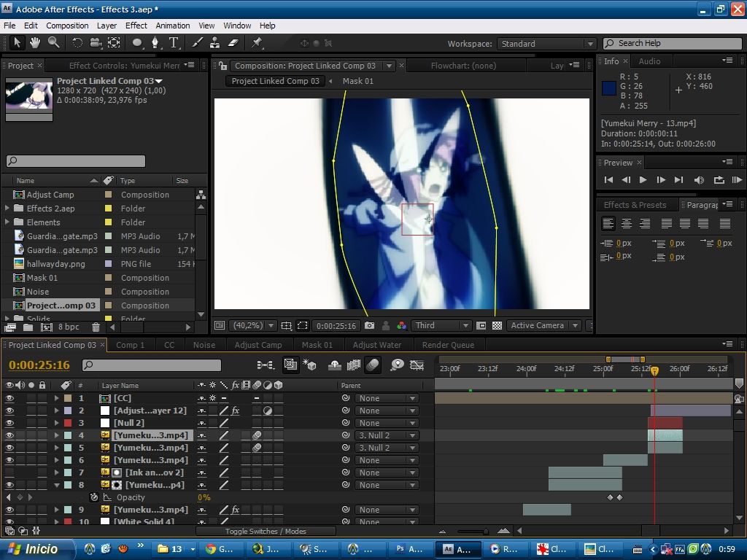
Task: Expand the Elements folder in Project
Action: 7,222
